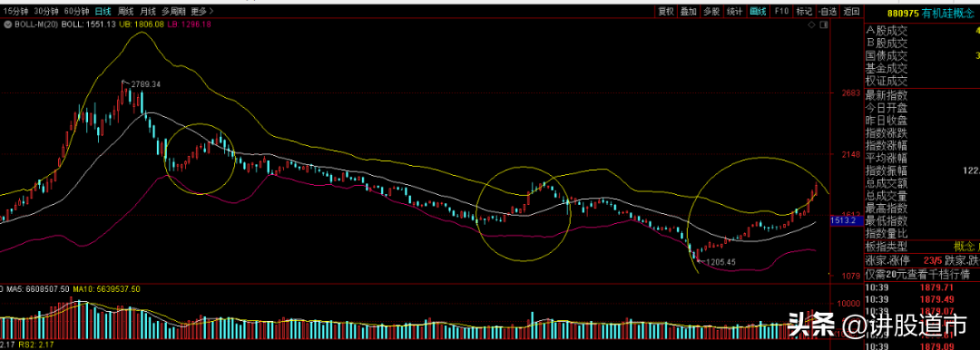Click the 880975 有机硅概念 title

pos(932,13)
